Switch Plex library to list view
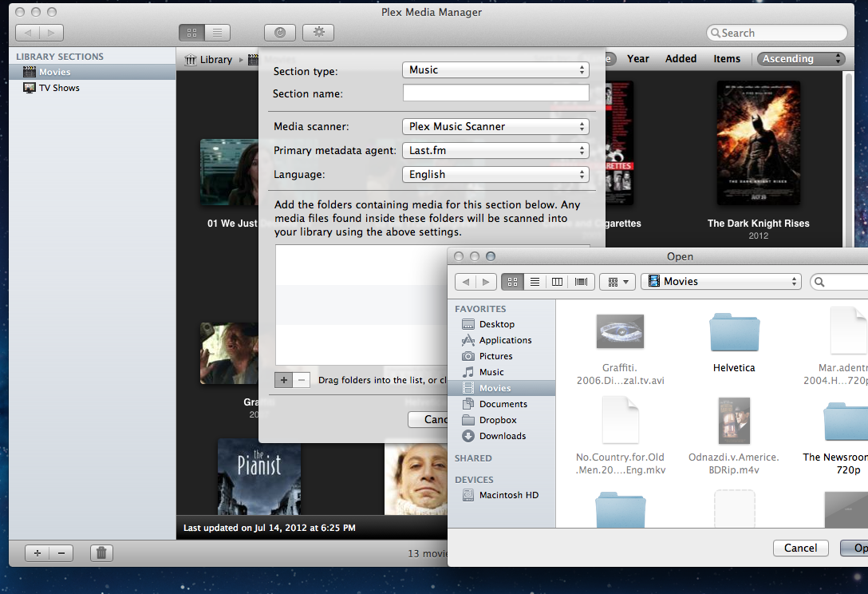 coord(218,33)
